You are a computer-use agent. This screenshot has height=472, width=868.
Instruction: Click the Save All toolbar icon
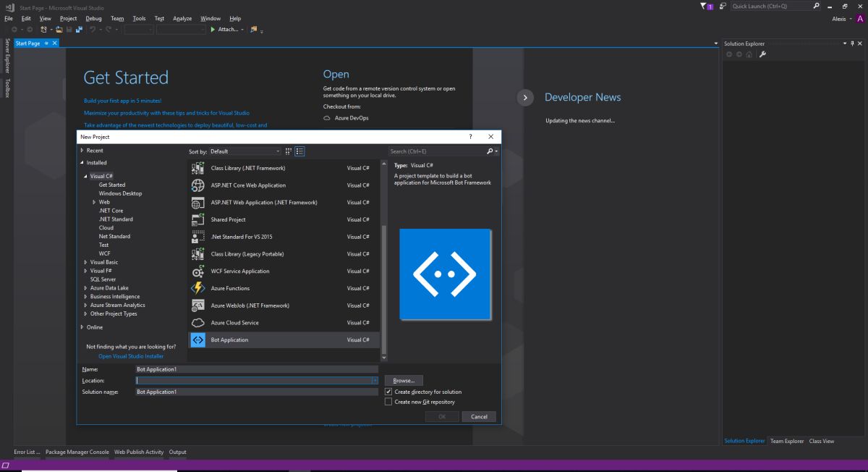[x=79, y=30]
